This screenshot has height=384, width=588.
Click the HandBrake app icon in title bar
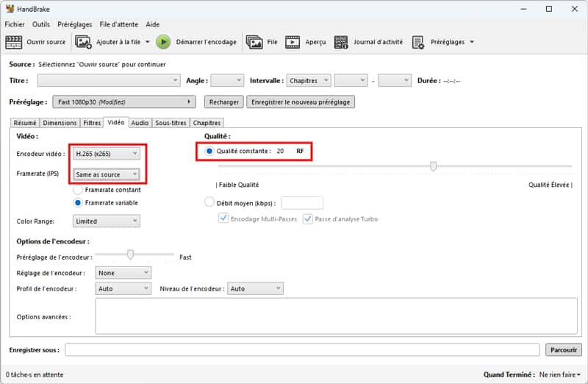[x=10, y=9]
